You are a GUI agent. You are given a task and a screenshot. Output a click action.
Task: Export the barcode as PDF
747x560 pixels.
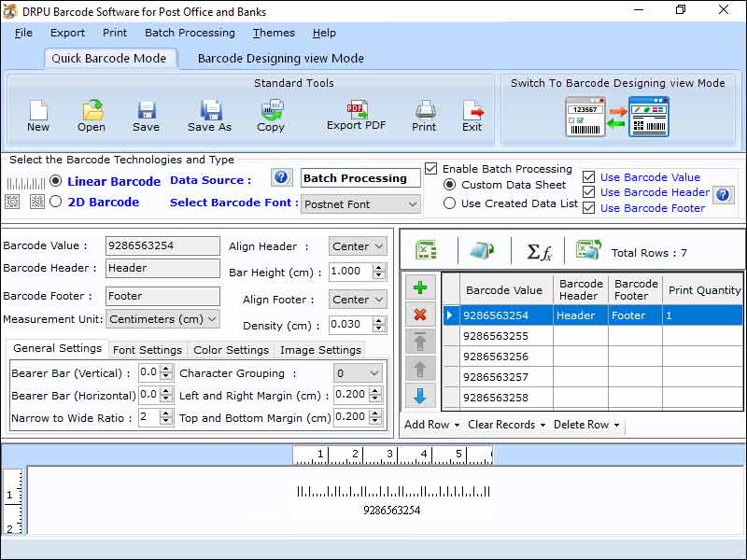[356, 114]
